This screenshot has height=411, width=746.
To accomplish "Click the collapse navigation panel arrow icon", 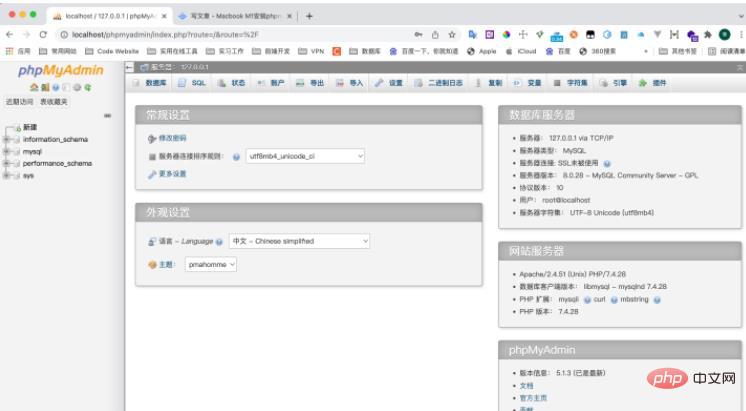I will coord(129,67).
